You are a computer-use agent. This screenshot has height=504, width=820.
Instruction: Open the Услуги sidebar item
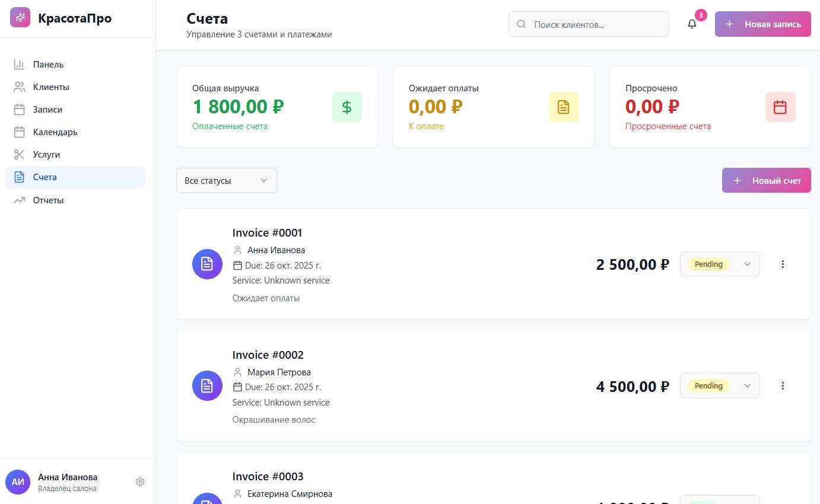click(x=46, y=155)
